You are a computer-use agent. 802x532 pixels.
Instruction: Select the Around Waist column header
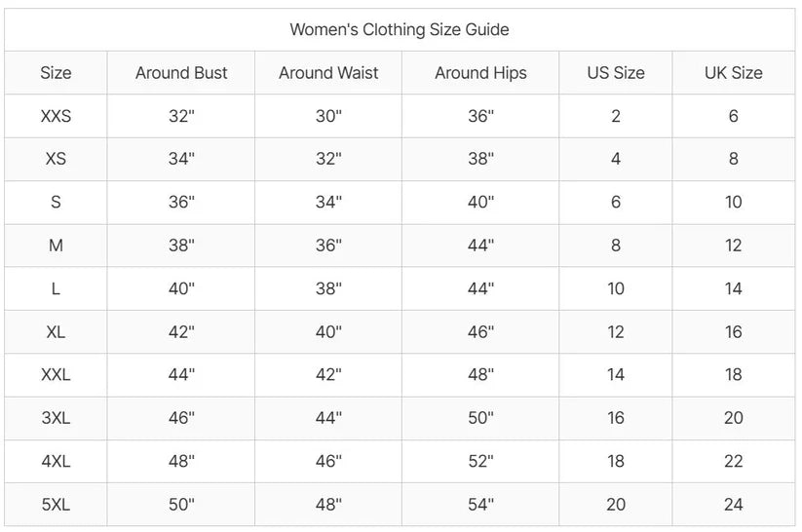328,73
